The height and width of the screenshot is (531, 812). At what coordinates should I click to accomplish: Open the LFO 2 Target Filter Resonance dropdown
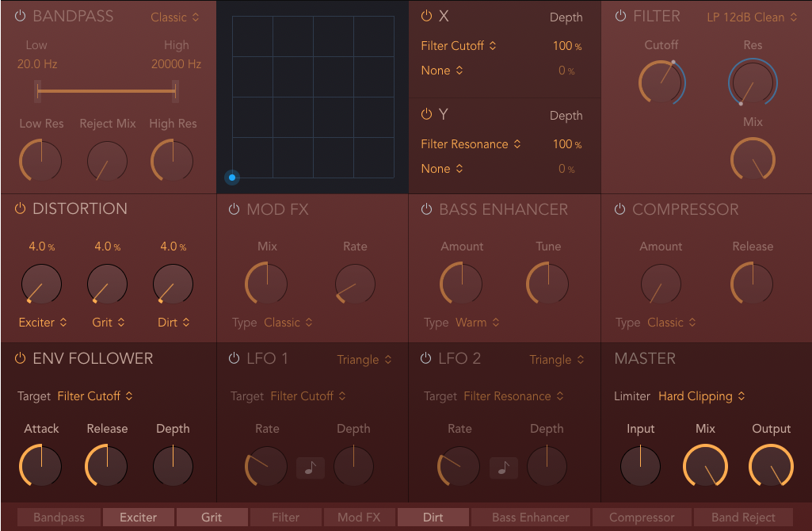click(513, 395)
